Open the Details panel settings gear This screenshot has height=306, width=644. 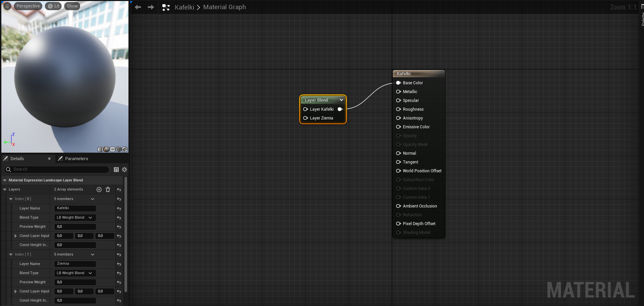[x=124, y=170]
